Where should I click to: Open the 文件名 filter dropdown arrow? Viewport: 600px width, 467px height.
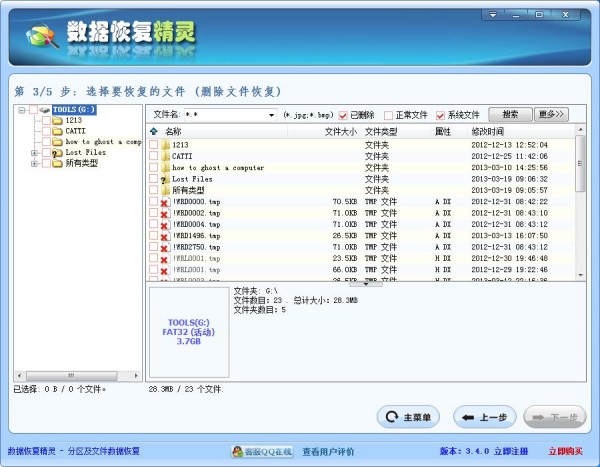(271, 115)
